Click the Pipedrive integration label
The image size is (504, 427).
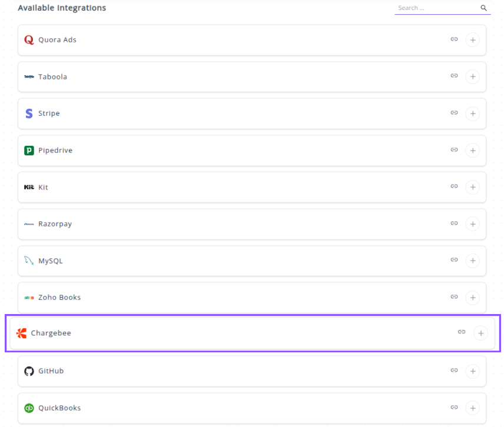(55, 151)
